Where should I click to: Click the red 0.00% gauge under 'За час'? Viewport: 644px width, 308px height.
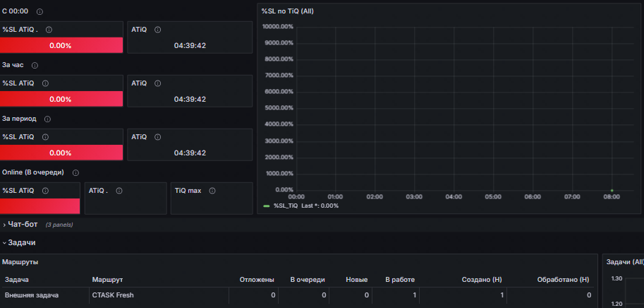(61, 99)
